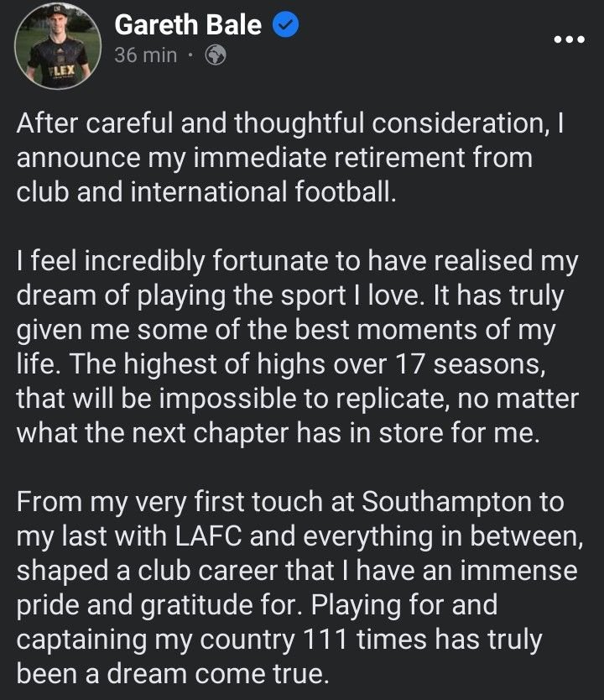Screen dimensions: 604x700
Task: Click the retirement announcement first paragraph
Action: tap(285, 155)
